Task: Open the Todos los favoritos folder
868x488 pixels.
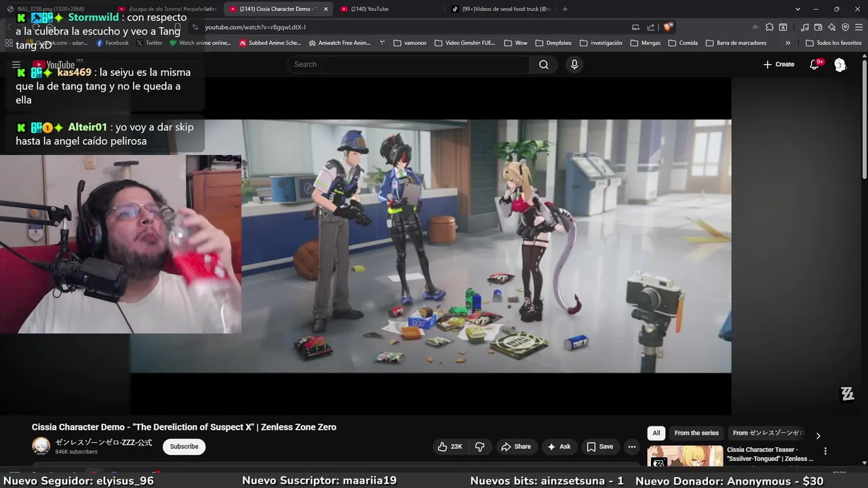Action: pyautogui.click(x=833, y=43)
